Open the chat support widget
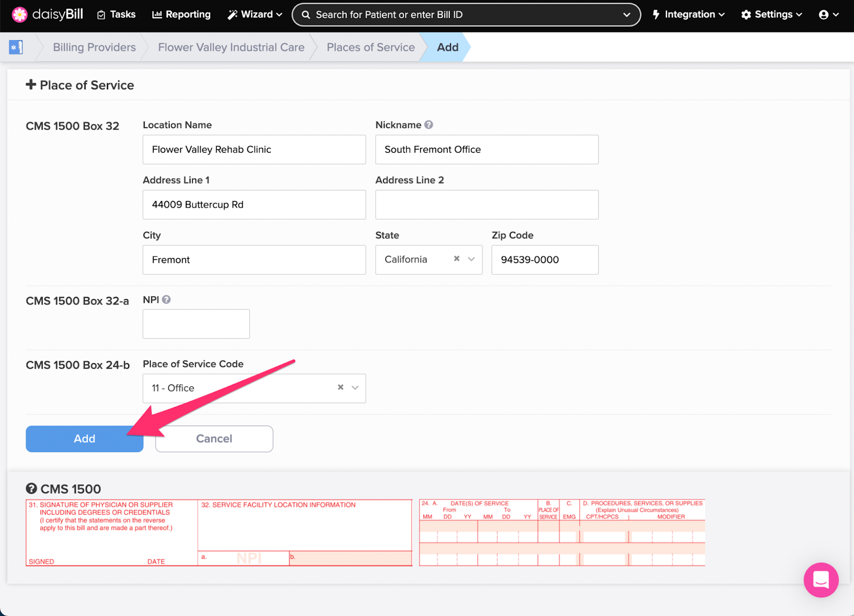This screenshot has width=854, height=616. (821, 580)
